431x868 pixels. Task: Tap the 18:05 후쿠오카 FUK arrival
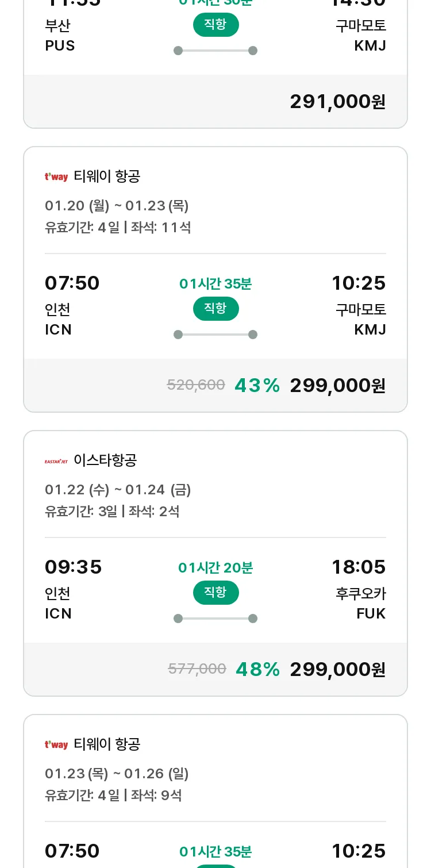(x=359, y=589)
